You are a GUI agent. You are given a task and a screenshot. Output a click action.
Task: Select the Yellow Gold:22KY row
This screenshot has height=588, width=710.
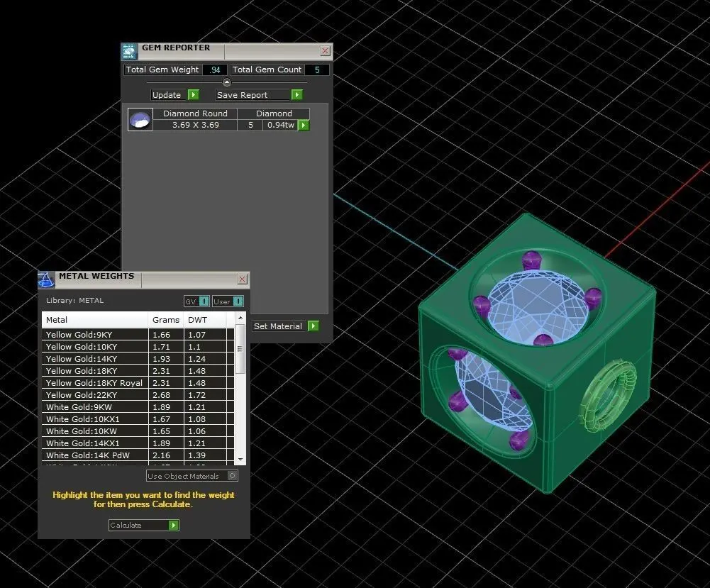pos(138,394)
